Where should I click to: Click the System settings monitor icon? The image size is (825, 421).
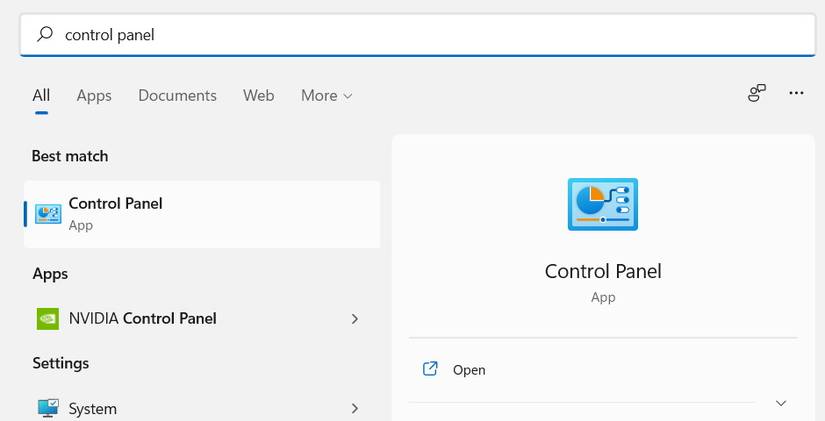pyautogui.click(x=48, y=408)
